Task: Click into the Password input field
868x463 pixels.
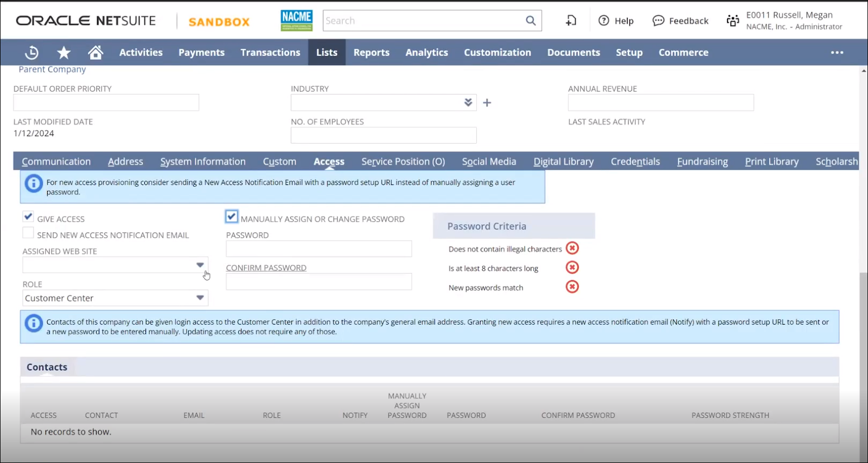Action: 318,249
